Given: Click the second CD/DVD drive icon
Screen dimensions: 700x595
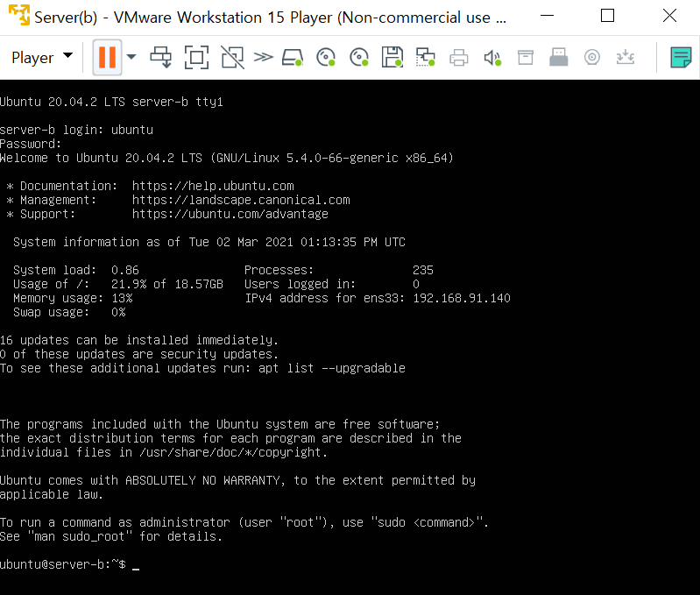Looking at the screenshot, I should coord(359,57).
